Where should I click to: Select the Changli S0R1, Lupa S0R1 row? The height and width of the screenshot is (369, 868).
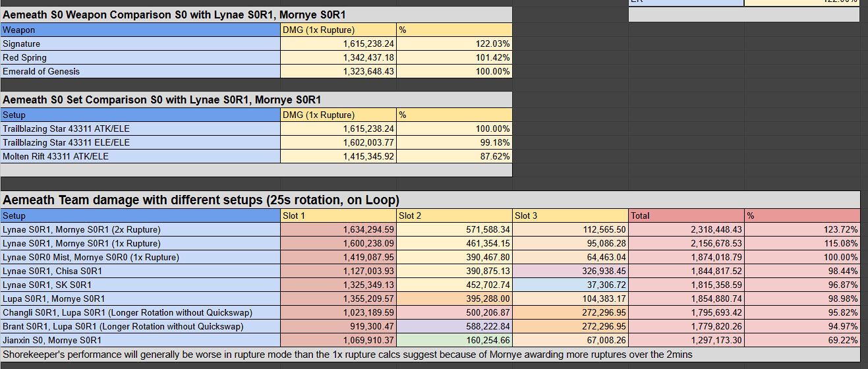(140, 312)
